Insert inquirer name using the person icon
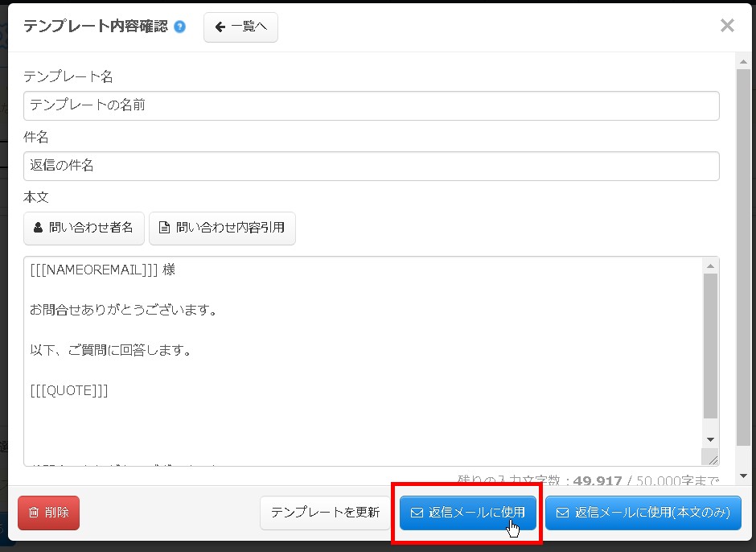Viewport: 756px width, 552px height. tap(37, 229)
